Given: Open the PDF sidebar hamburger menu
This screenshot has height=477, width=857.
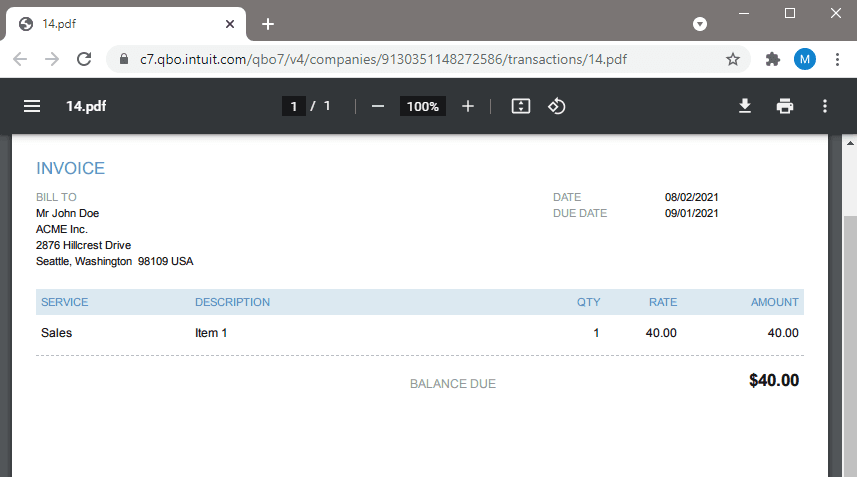Looking at the screenshot, I should click(32, 106).
